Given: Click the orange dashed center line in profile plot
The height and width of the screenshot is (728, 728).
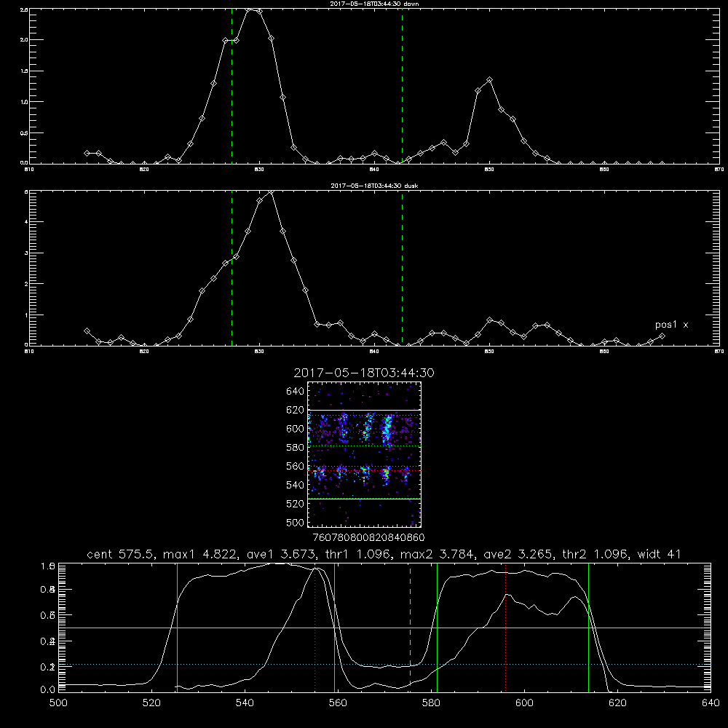Looking at the screenshot, I should click(410, 627).
